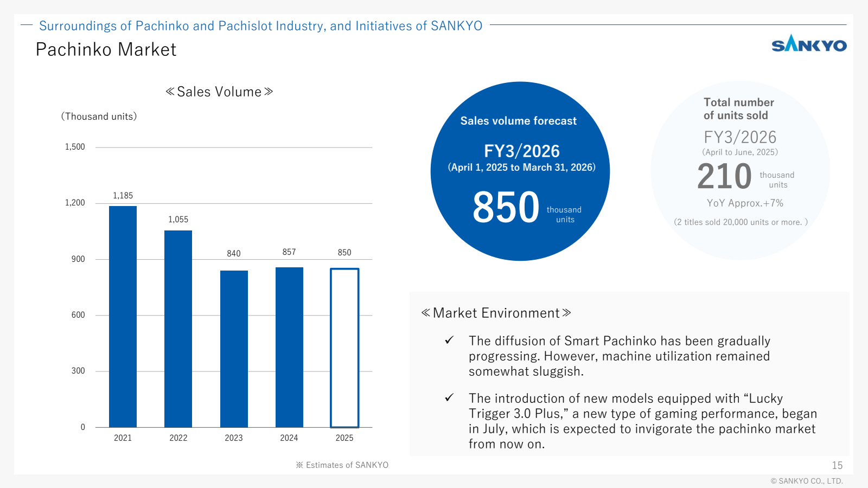868x488 pixels.
Task: Click 'Total number of units sold' heading
Action: coord(738,109)
